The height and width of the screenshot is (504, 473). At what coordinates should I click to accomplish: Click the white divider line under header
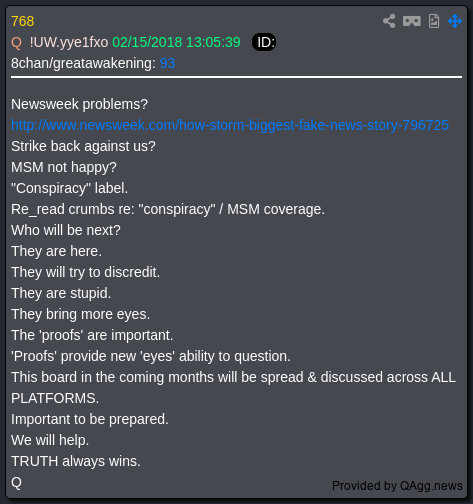[x=236, y=77]
